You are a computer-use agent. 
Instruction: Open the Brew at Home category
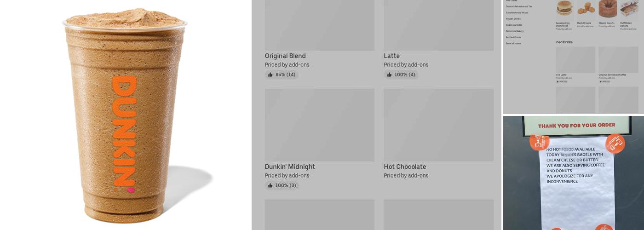point(513,43)
